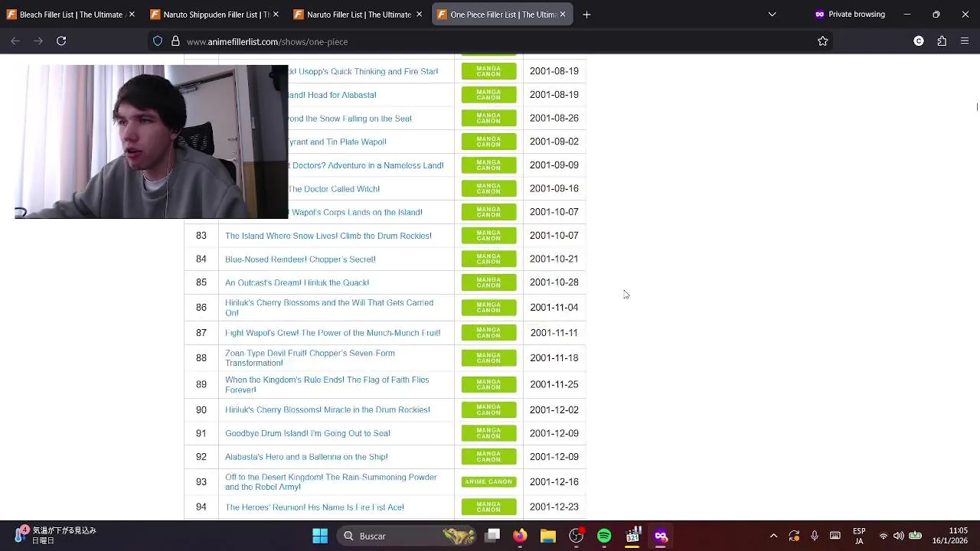Open the Extensions puzzle icon
This screenshot has width=980, height=551.
pyautogui.click(x=942, y=41)
